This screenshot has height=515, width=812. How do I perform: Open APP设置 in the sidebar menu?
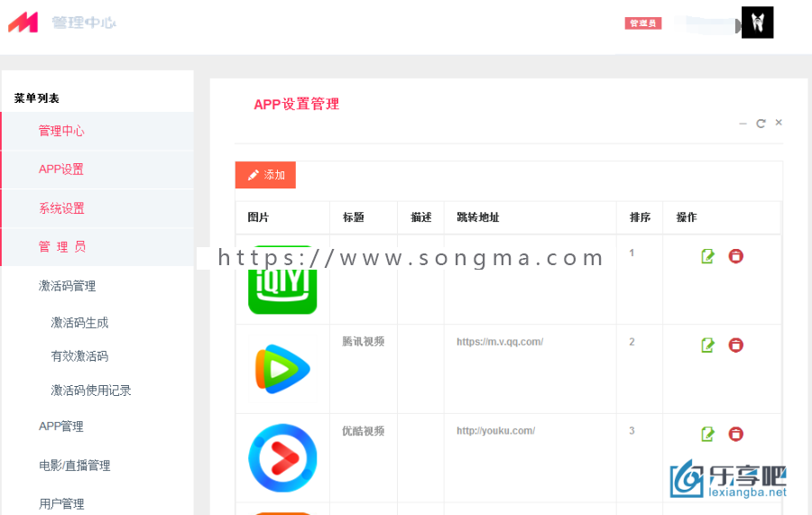click(97, 170)
